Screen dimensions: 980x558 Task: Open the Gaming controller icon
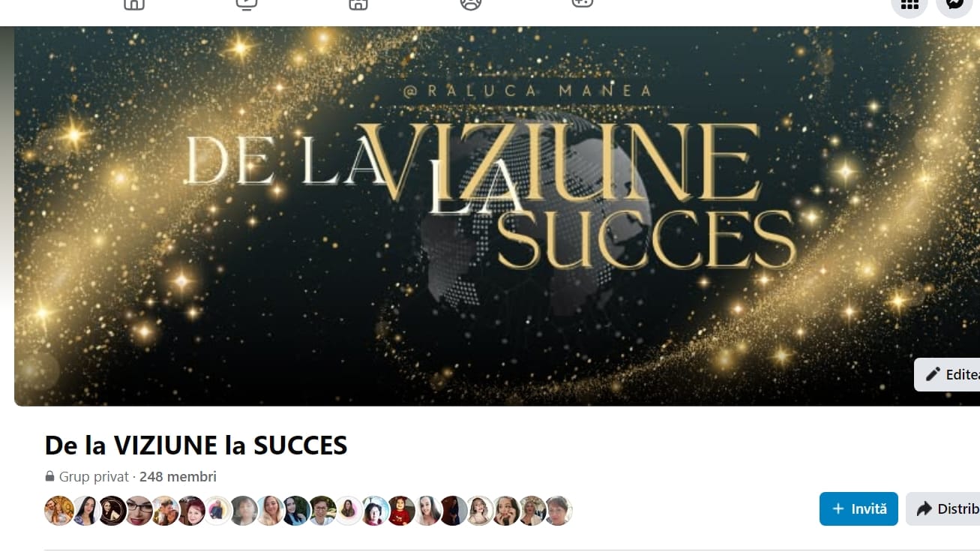pos(583,4)
